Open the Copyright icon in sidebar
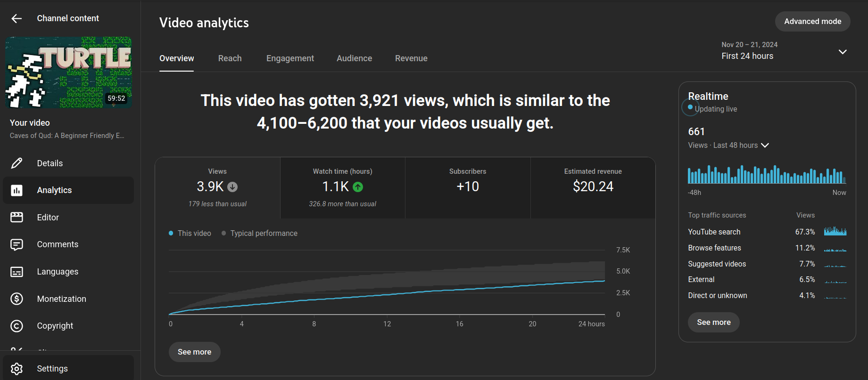Screen dimensions: 868x380 click(x=17, y=326)
